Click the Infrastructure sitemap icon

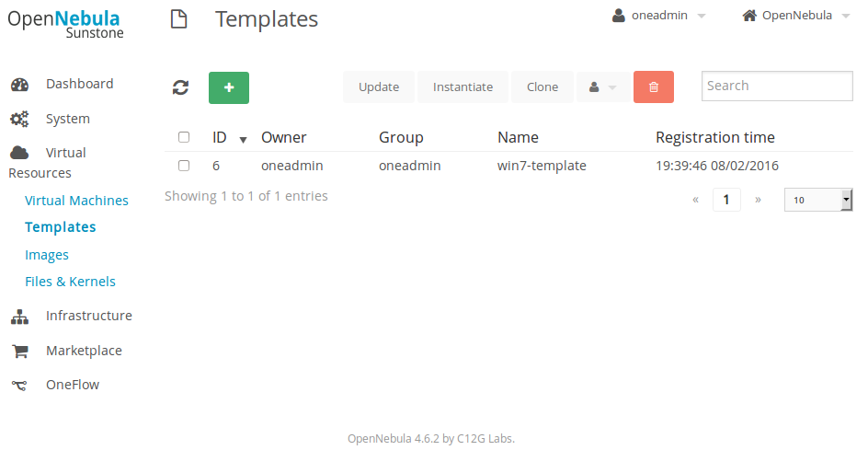pos(19,317)
